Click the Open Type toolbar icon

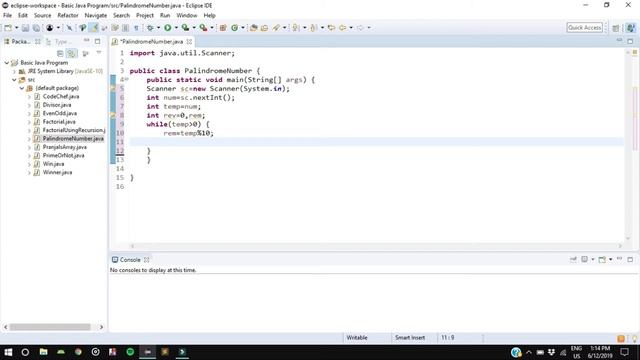[x=253, y=28]
